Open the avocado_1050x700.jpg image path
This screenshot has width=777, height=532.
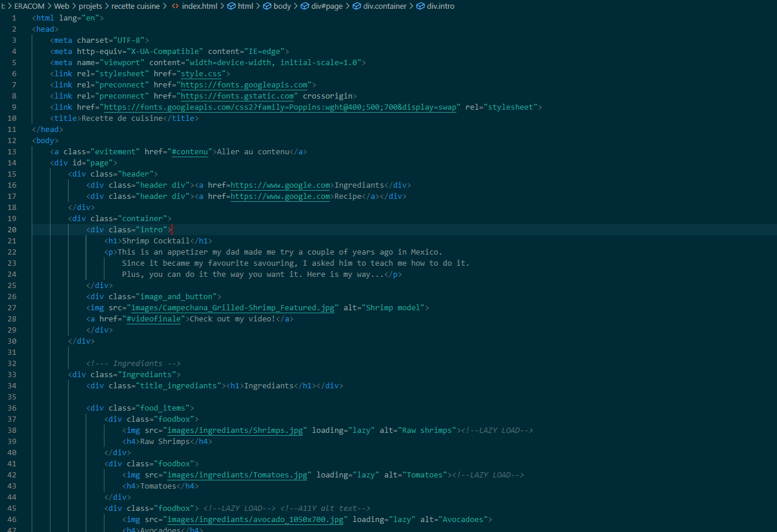tap(255, 520)
